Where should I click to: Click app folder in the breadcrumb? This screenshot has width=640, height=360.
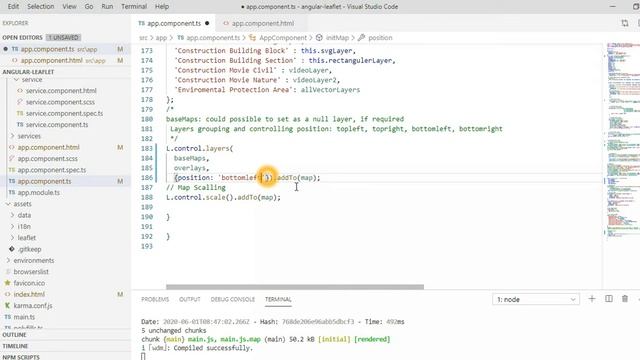[x=161, y=38]
